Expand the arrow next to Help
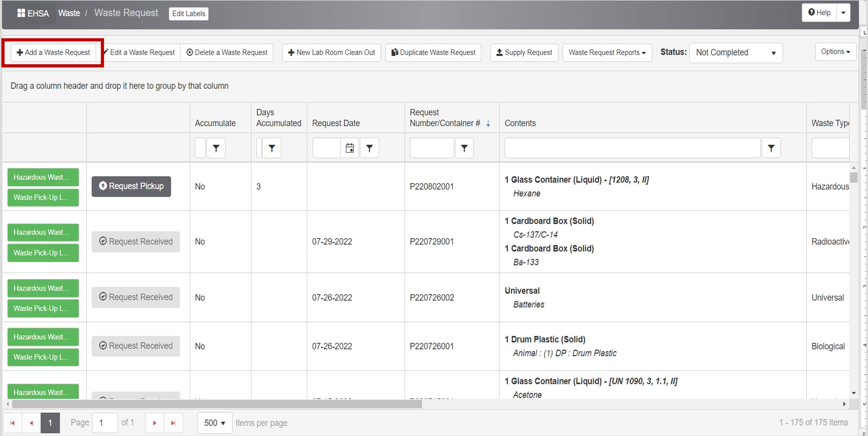868x436 pixels. 843,13
